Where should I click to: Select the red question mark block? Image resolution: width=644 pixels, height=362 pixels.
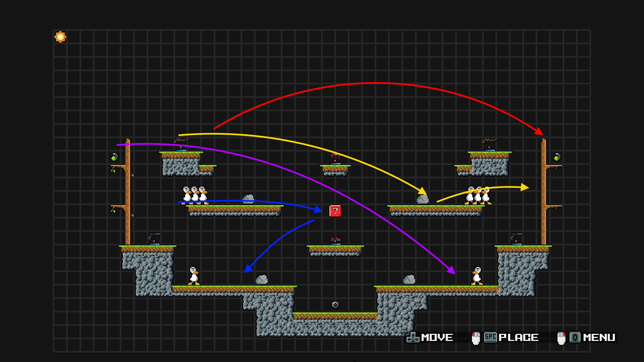click(335, 211)
